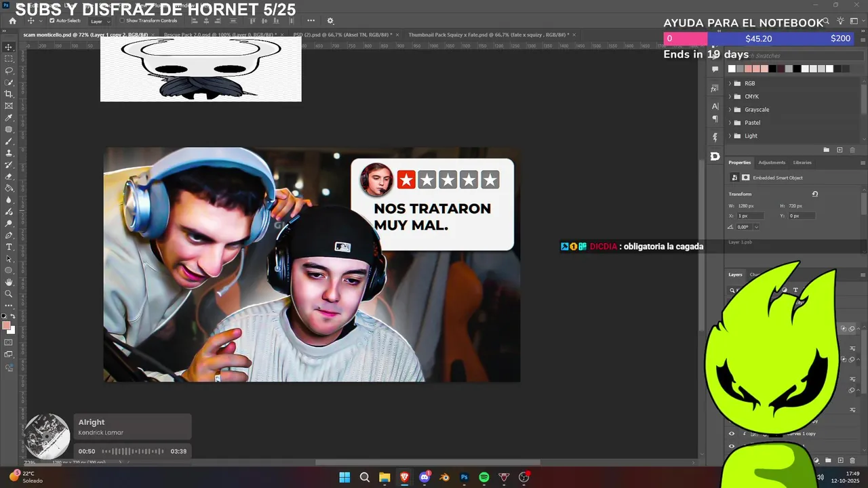
Task: Toggle Quick Mask mode icon
Action: point(9,342)
